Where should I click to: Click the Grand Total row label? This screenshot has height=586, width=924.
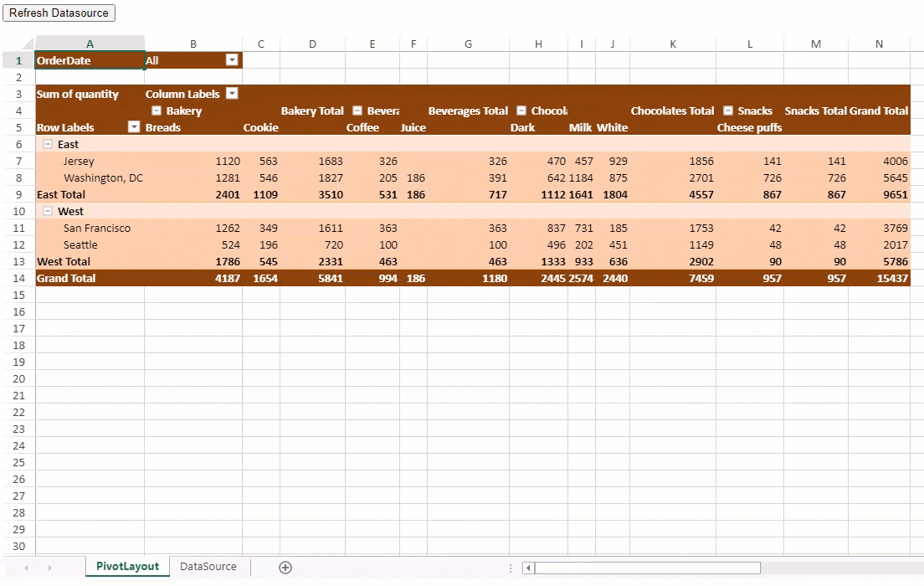(66, 278)
